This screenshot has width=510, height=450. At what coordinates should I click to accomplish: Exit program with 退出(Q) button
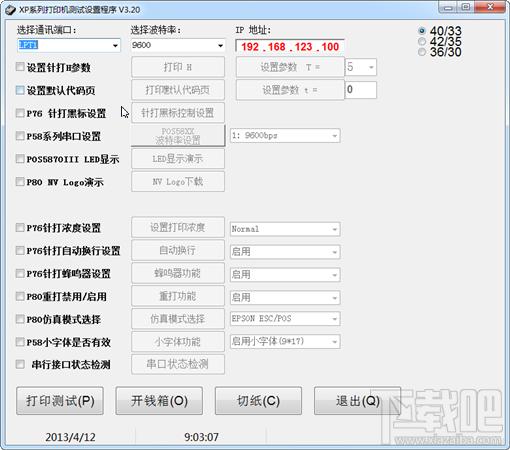(x=357, y=401)
